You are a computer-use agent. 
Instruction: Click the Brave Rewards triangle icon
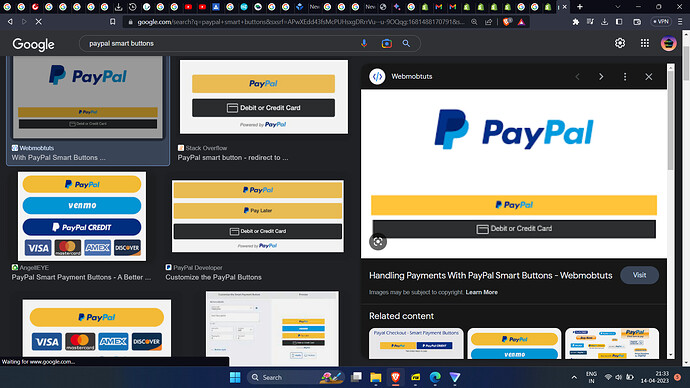(x=521, y=22)
